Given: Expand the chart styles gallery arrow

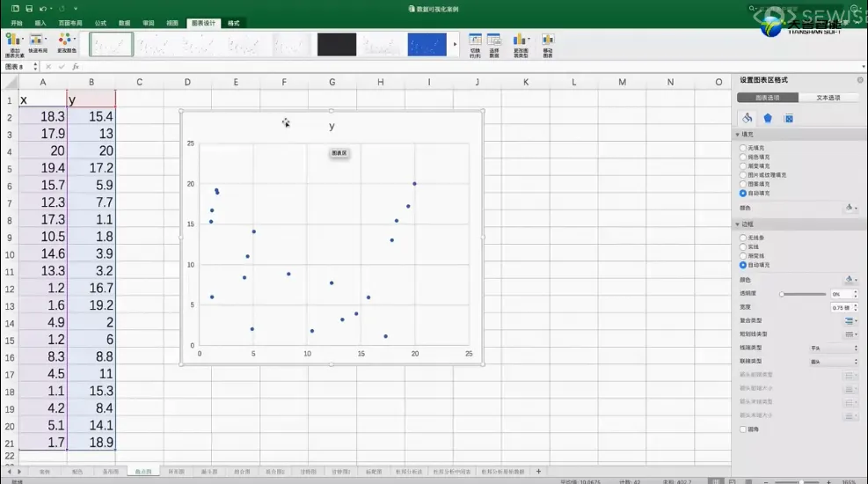Looking at the screenshot, I should (x=455, y=44).
